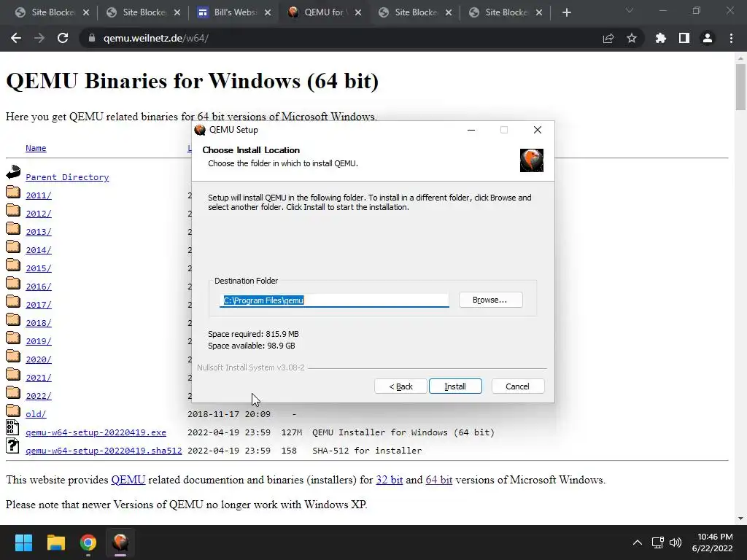Close the Bill's Website tab
Screen dimensions: 747x560
pos(268,12)
